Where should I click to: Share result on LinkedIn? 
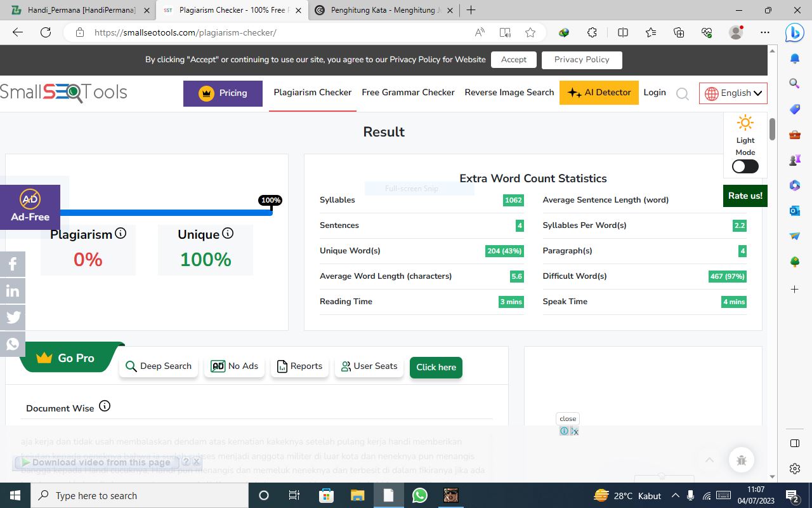pyautogui.click(x=13, y=291)
